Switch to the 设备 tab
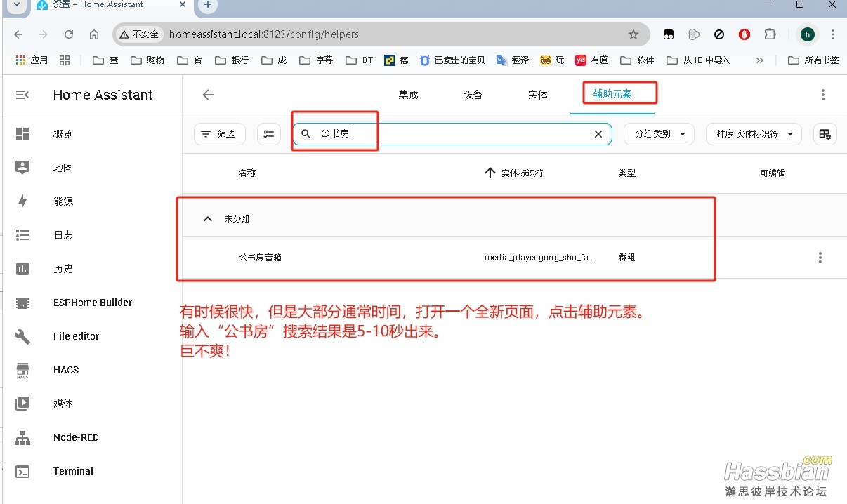Image resolution: width=847 pixels, height=504 pixels. click(x=473, y=95)
